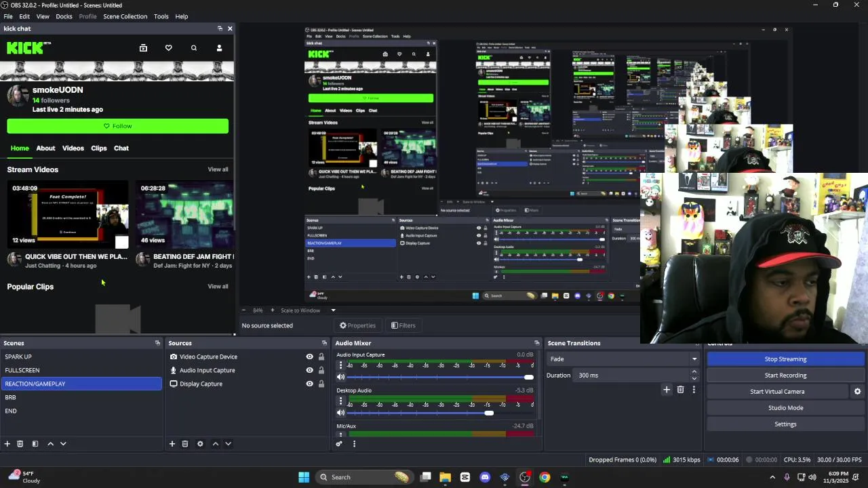The width and height of the screenshot is (868, 488).
Task: Remove the selected scene with the trash icon
Action: click(20, 444)
